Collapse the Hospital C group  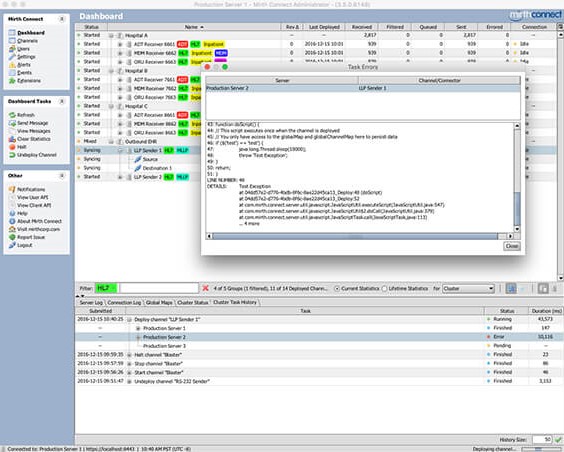(111, 106)
